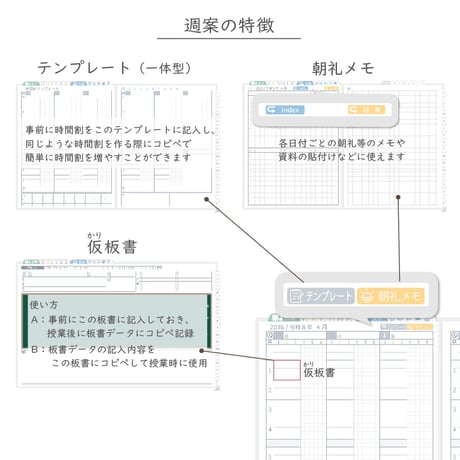The height and width of the screenshot is (460, 460).
Task: Click the 朝礼メモ section heading
Action: (343, 68)
